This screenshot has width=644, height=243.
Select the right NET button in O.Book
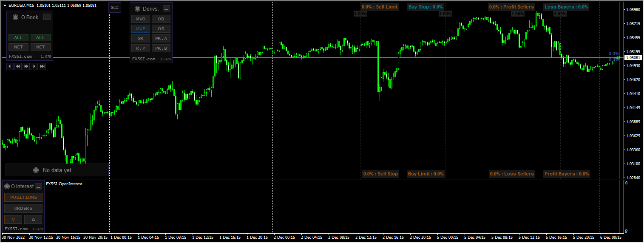pos(40,47)
